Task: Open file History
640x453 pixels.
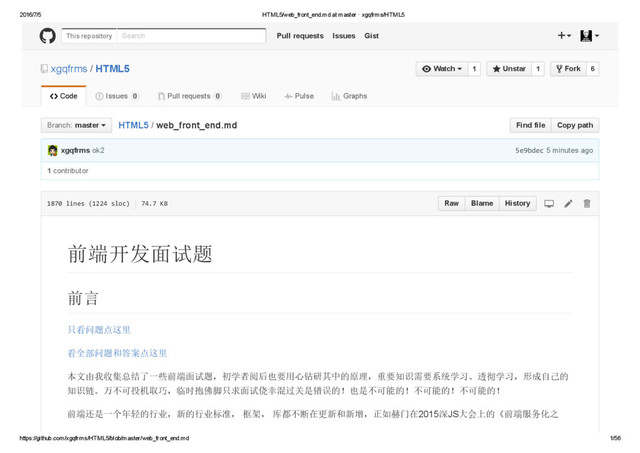Action: [x=518, y=203]
